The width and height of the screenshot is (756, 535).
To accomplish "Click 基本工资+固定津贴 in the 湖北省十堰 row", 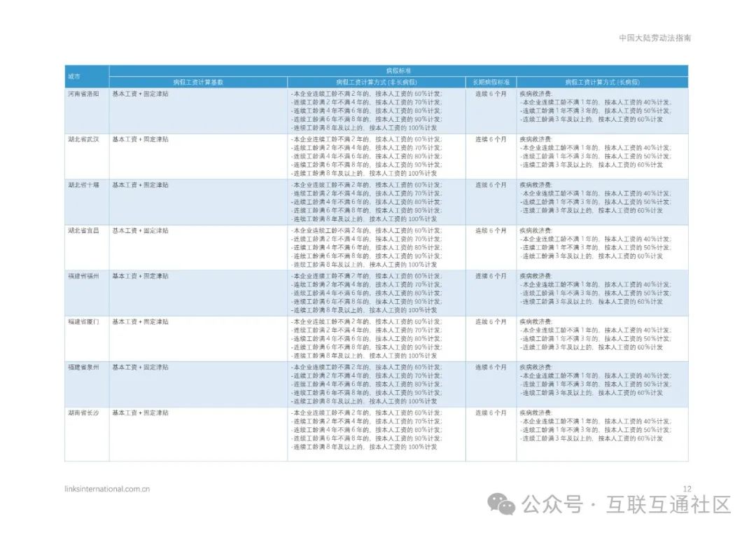I will (x=140, y=186).
